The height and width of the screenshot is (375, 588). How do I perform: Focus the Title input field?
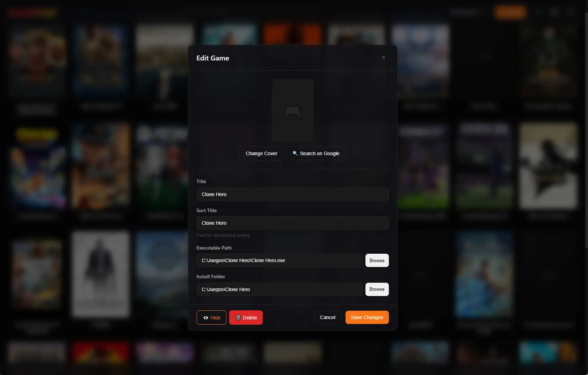(293, 194)
